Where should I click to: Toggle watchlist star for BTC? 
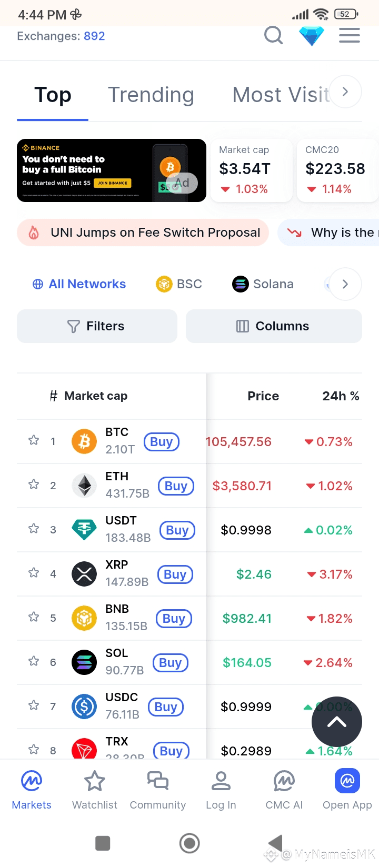34,440
